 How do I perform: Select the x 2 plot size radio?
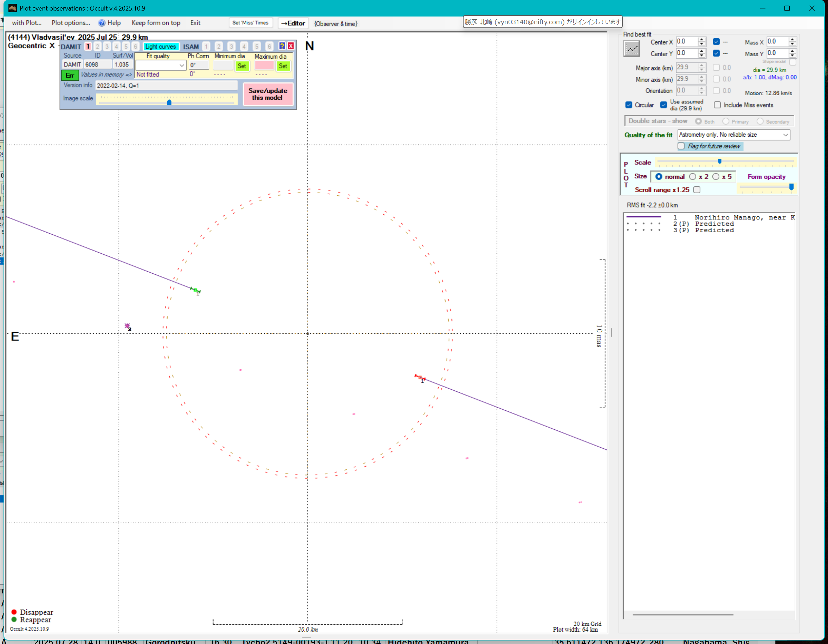point(693,177)
